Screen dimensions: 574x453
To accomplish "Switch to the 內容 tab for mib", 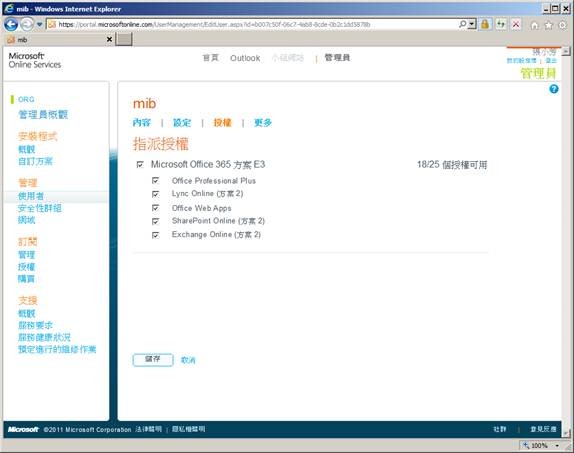I will pos(142,123).
